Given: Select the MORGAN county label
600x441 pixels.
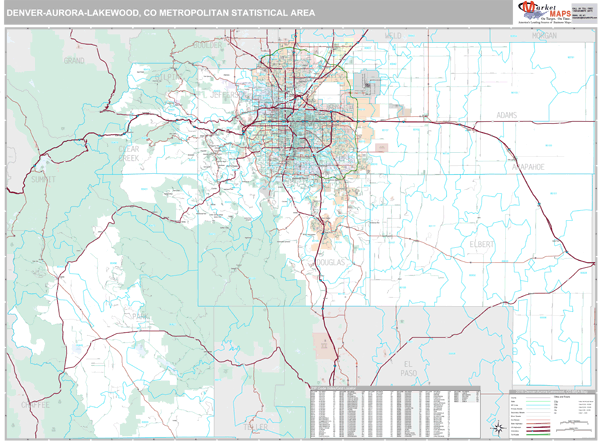Looking at the screenshot, I should point(544,36).
